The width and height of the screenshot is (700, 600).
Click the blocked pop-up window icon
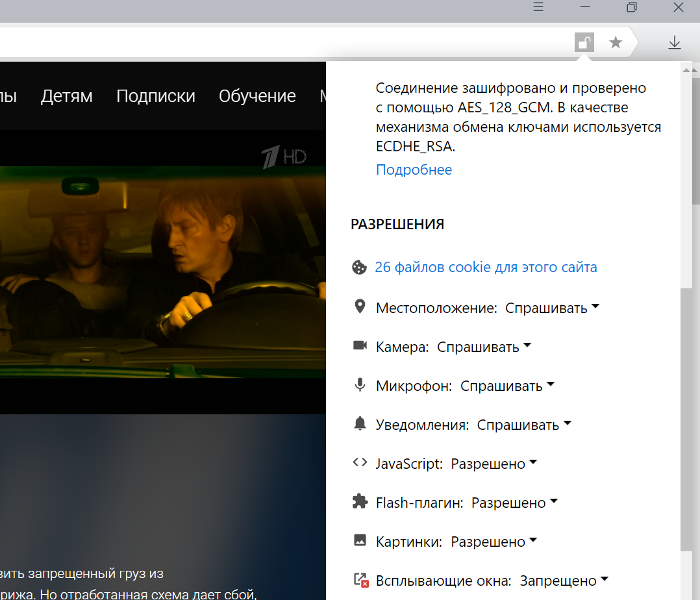(x=361, y=579)
